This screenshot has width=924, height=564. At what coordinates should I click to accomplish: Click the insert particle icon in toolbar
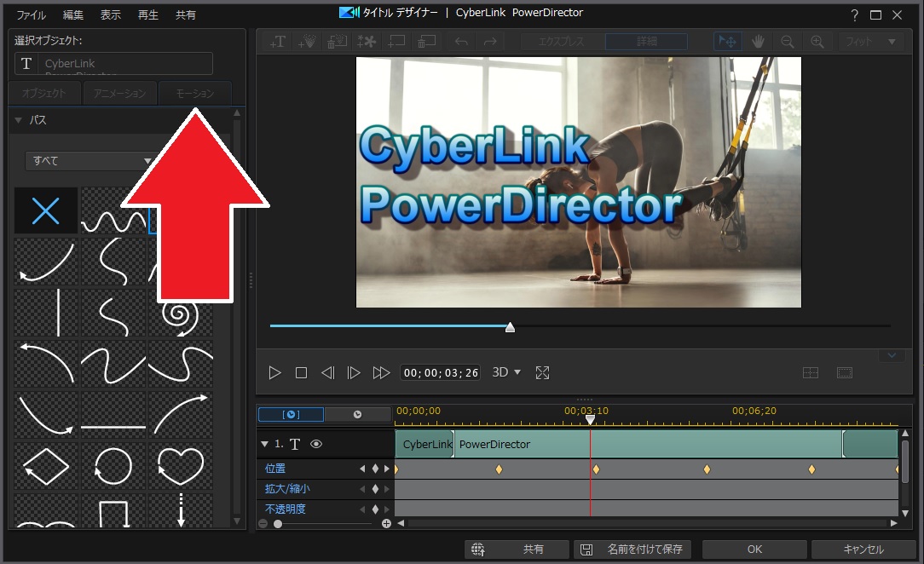307,42
